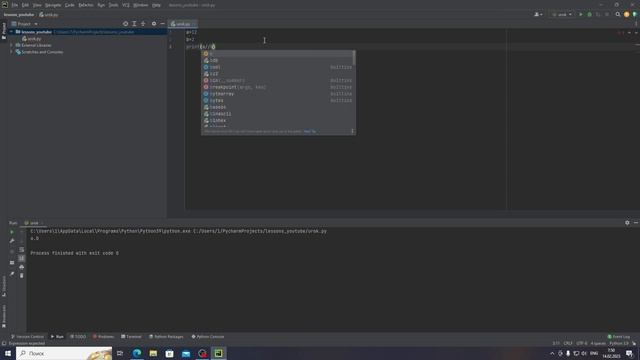Open the Edit menu
Image resolution: width=640 pixels, height=360 pixels.
25,5
